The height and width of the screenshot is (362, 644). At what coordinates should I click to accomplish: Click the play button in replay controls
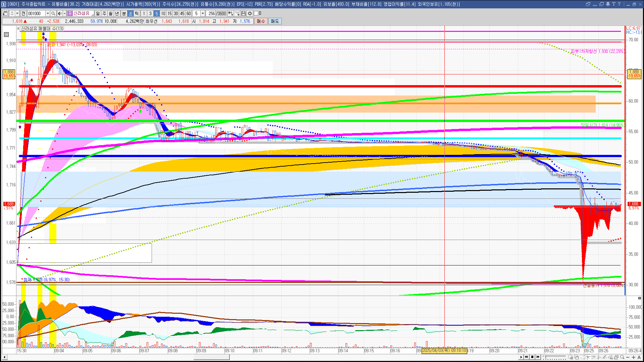(x=521, y=357)
